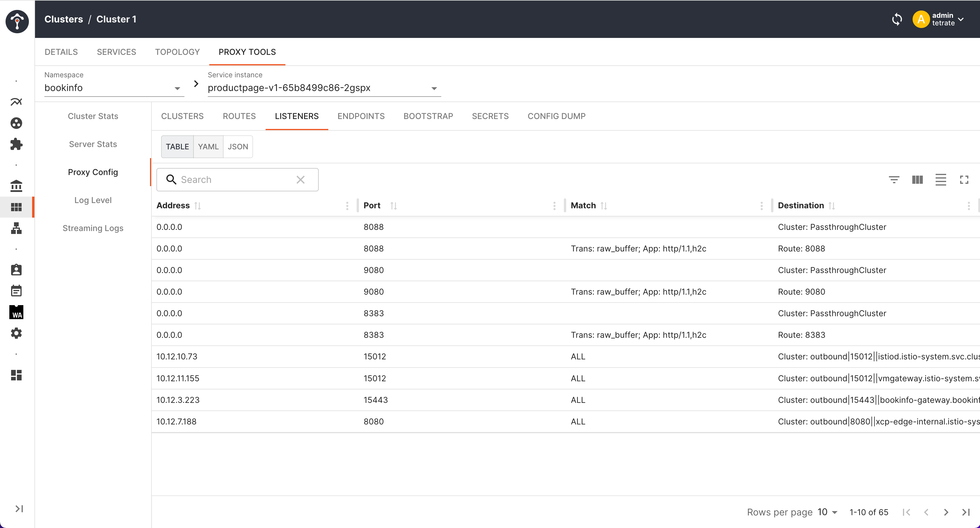The height and width of the screenshot is (528, 980).
Task: Click the card/grid layout view icon
Action: (918, 180)
